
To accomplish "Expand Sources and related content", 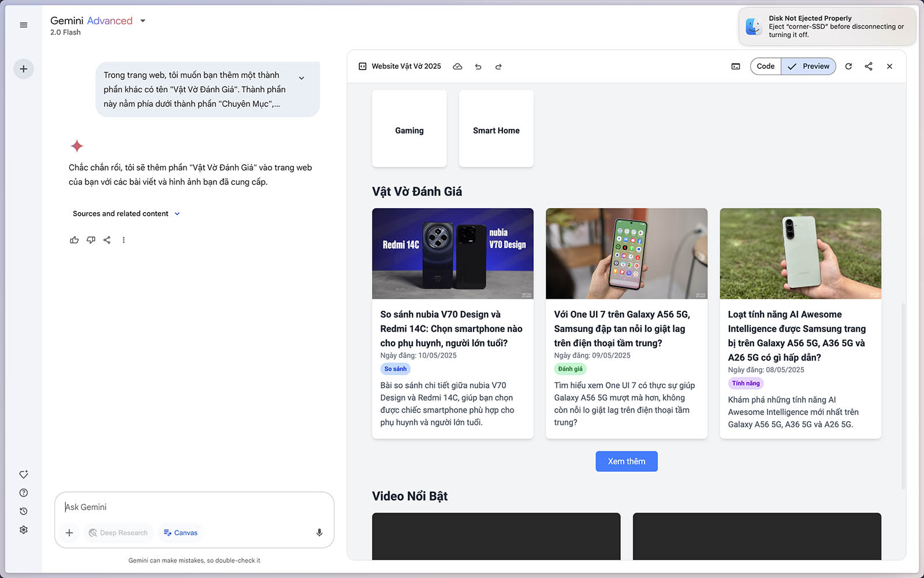I will [x=126, y=213].
